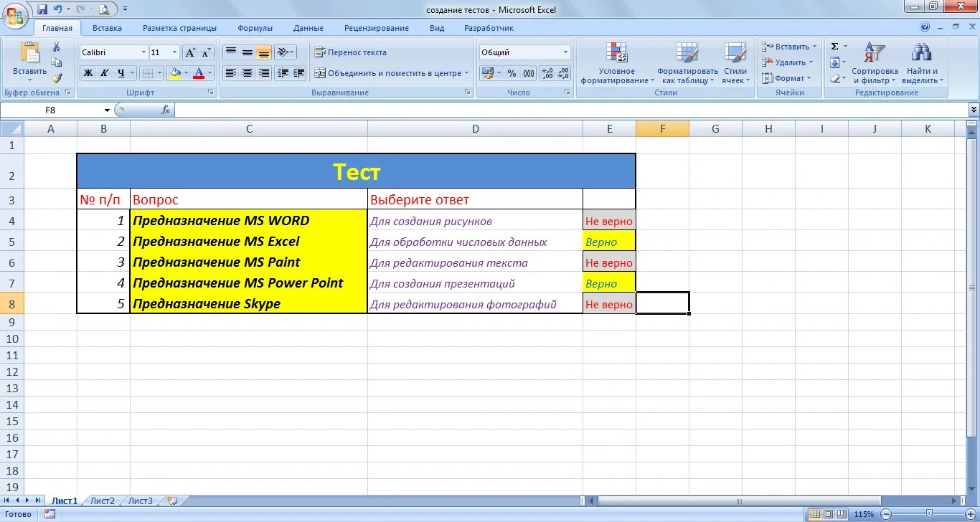980x522 pixels.
Task: Click the Cut scissors icon
Action: click(x=57, y=47)
